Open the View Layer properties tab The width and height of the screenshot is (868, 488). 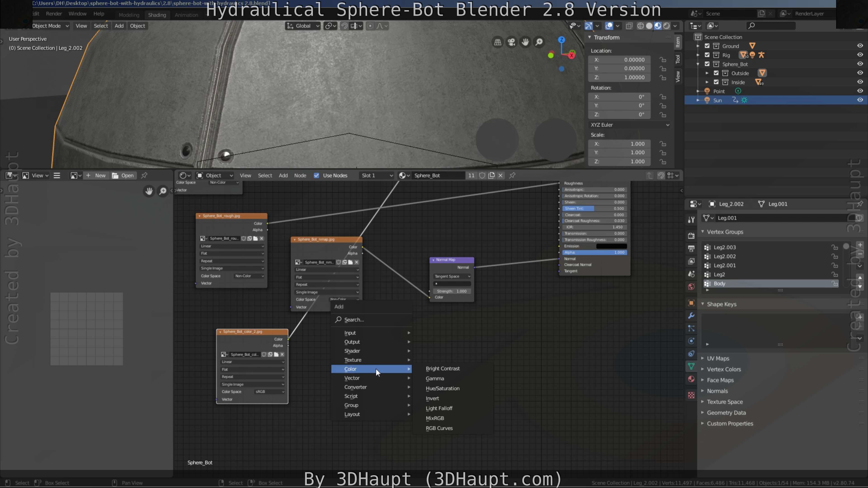[691, 261]
